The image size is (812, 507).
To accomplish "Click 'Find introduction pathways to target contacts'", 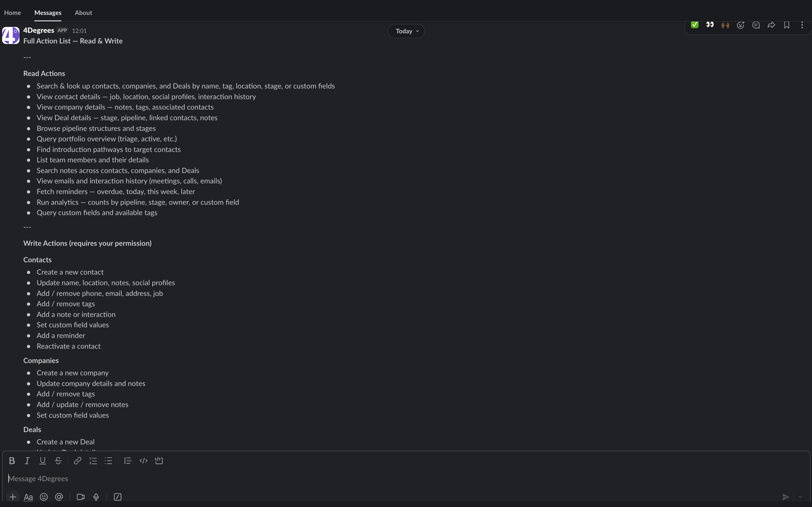I will (x=108, y=150).
